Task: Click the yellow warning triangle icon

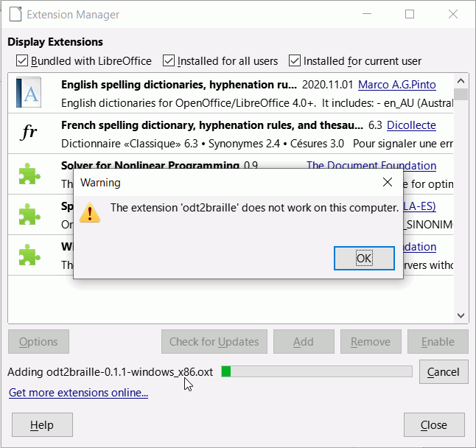Action: (x=90, y=213)
